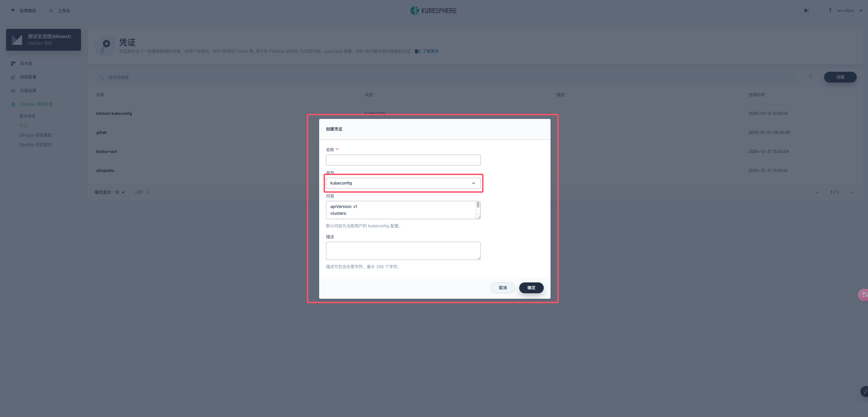Click the document icon near user menu
The width and height of the screenshot is (868, 417).
coord(806,11)
